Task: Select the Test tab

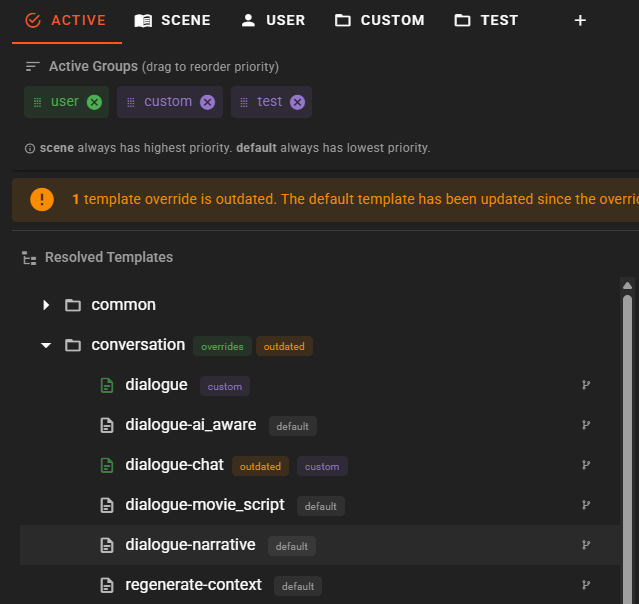Action: coord(486,20)
